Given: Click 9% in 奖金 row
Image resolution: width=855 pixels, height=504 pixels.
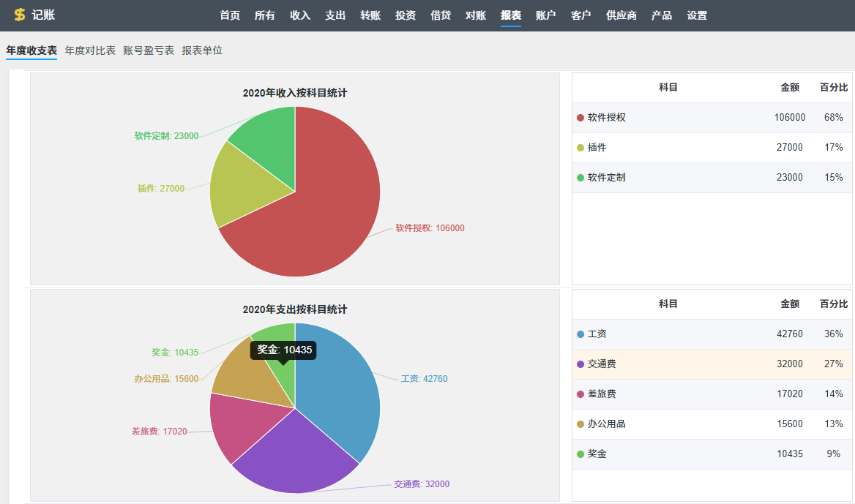Looking at the screenshot, I should tap(833, 454).
